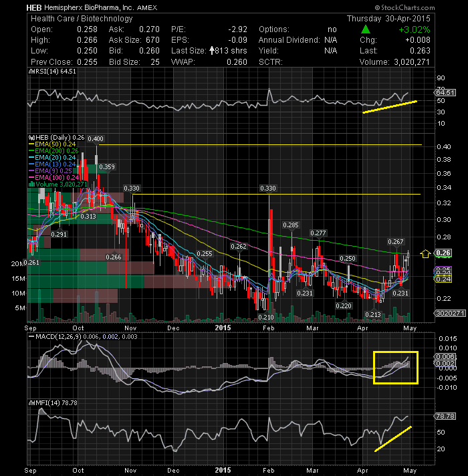This screenshot has width=468, height=476.
Task: Click the yellow EMA(50) legend line marker
Action: click(31, 144)
